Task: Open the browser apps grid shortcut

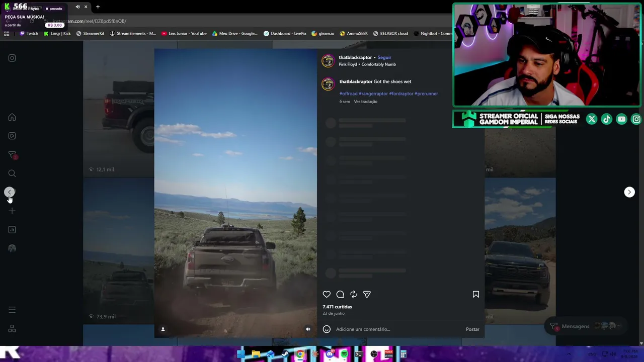Action: point(7,34)
